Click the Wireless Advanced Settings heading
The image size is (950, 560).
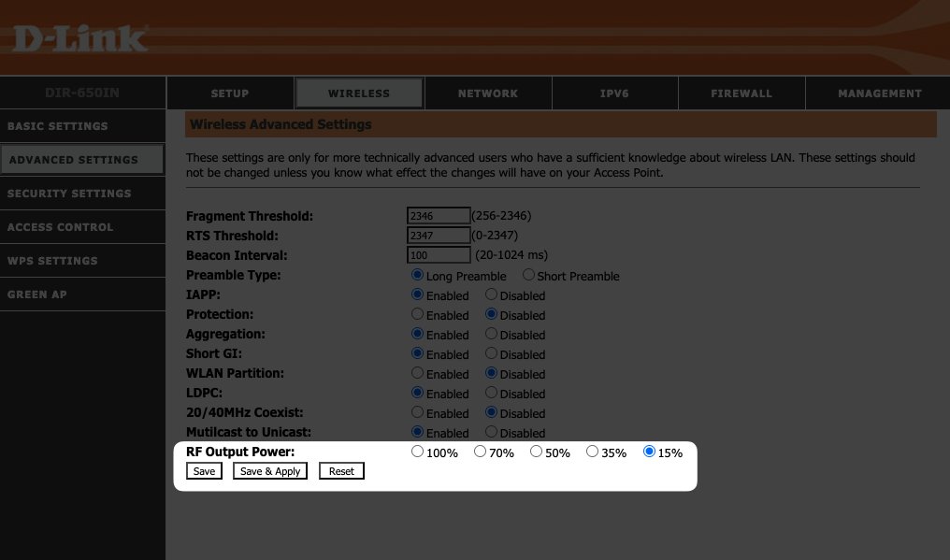click(x=281, y=124)
